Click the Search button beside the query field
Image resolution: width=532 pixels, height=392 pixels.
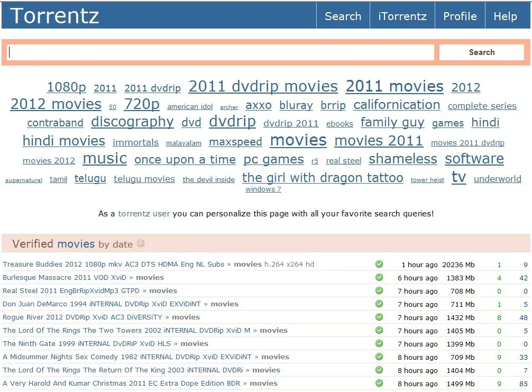coord(481,52)
